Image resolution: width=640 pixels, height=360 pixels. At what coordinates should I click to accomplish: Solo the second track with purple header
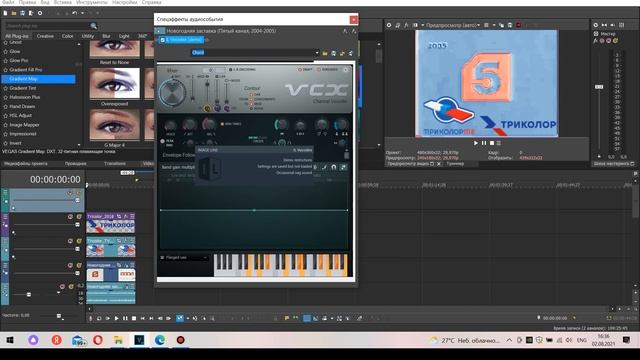79,217
